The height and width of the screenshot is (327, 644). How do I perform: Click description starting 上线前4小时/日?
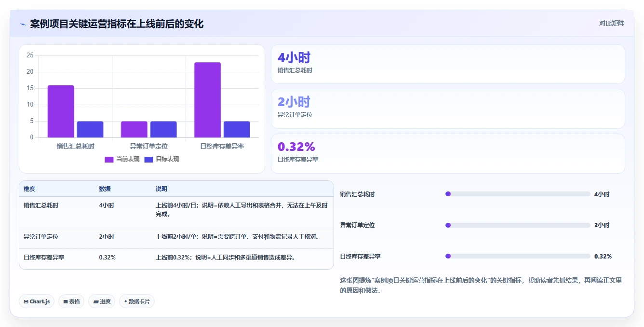click(x=242, y=210)
